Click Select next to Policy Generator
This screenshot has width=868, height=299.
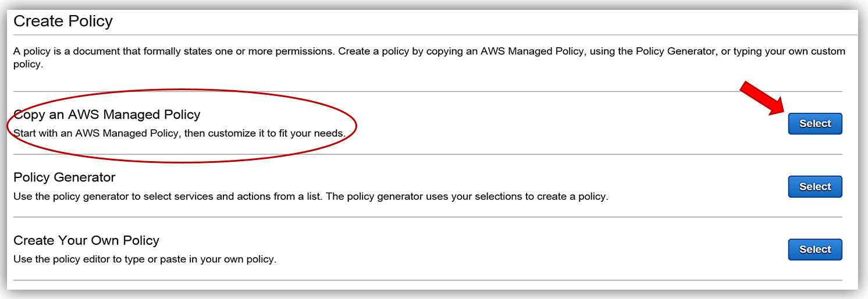coord(814,187)
